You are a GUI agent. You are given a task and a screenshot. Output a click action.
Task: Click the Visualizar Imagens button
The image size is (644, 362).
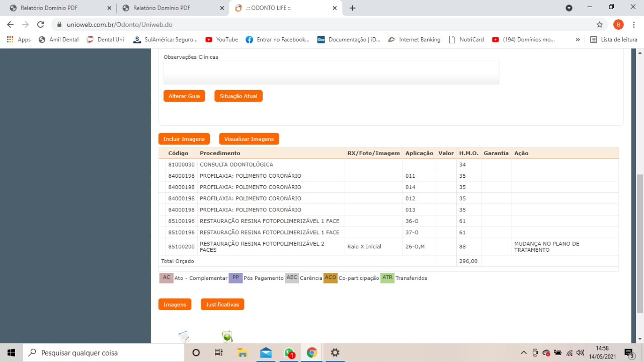(249, 139)
